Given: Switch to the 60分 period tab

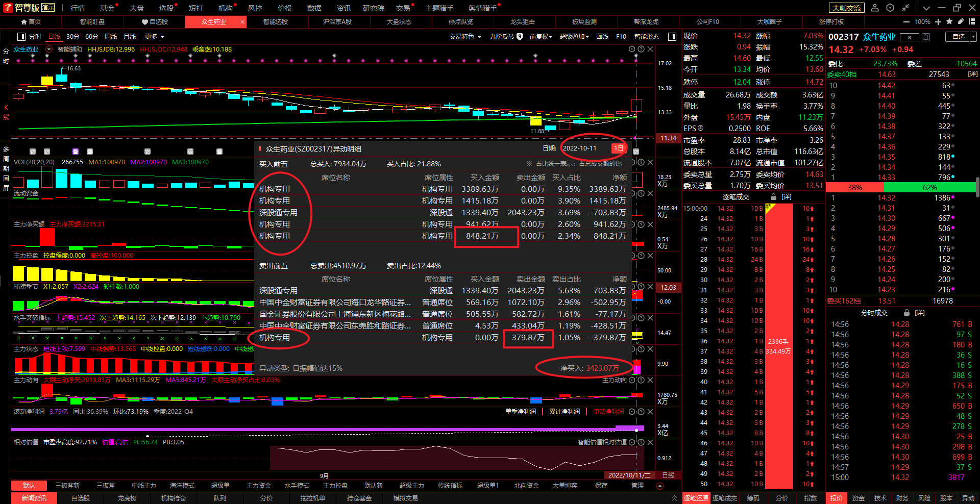Looking at the screenshot, I should click(x=92, y=37).
